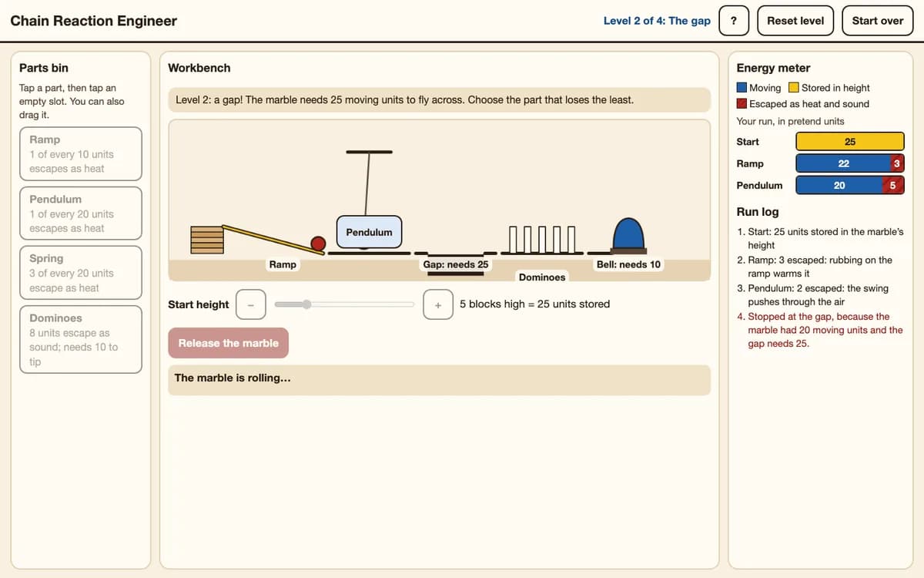Click the yellow Stored in height swatch
Image resolution: width=924 pixels, height=578 pixels.
tap(794, 88)
